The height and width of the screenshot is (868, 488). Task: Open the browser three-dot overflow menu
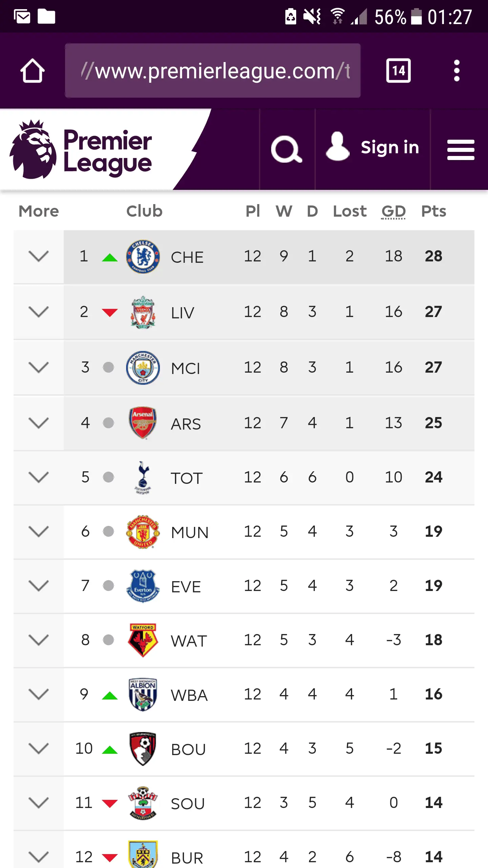tap(456, 71)
